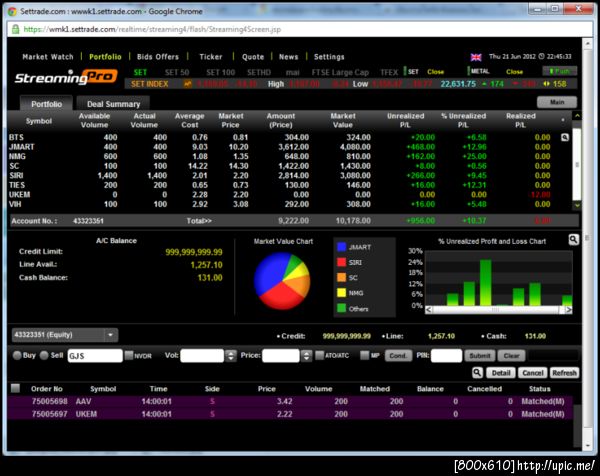Click the red SIRI legend swatch
The width and height of the screenshot is (600, 476).
tap(341, 262)
